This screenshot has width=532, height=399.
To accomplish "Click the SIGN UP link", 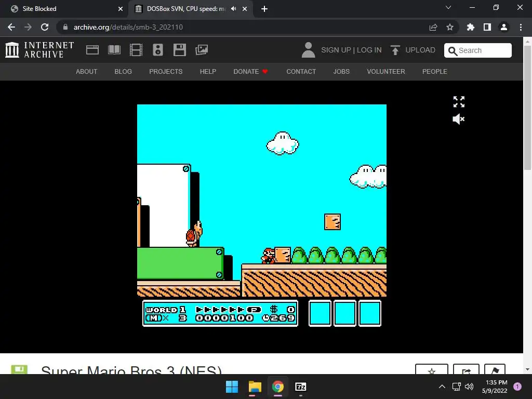I will (x=336, y=50).
